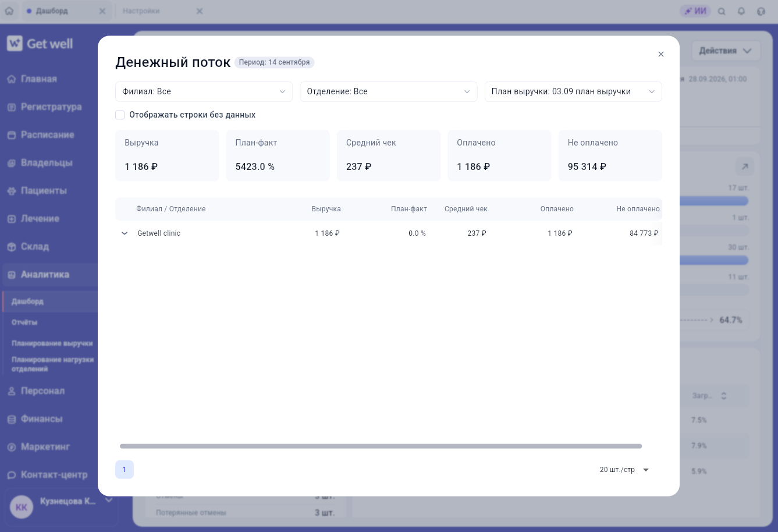Open the notifications bell icon

741,11
